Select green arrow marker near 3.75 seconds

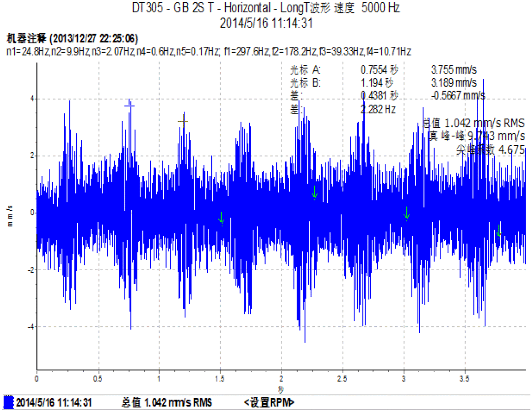pyautogui.click(x=499, y=230)
